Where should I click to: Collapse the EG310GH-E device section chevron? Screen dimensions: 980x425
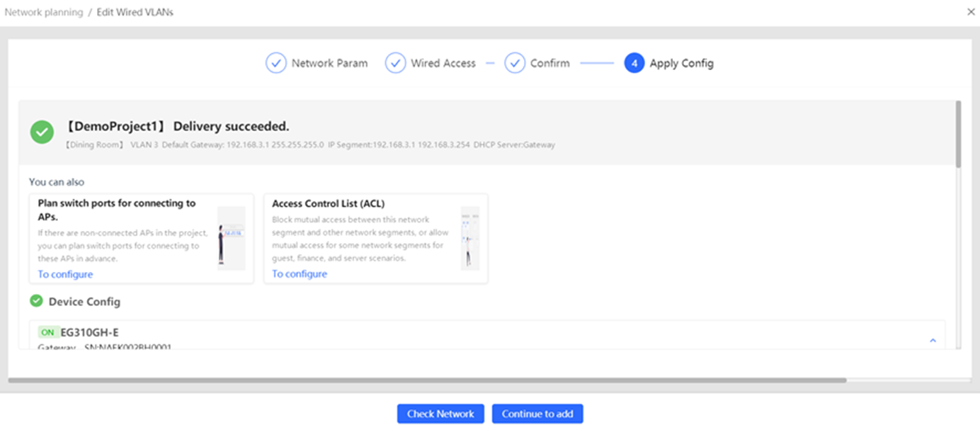[933, 341]
